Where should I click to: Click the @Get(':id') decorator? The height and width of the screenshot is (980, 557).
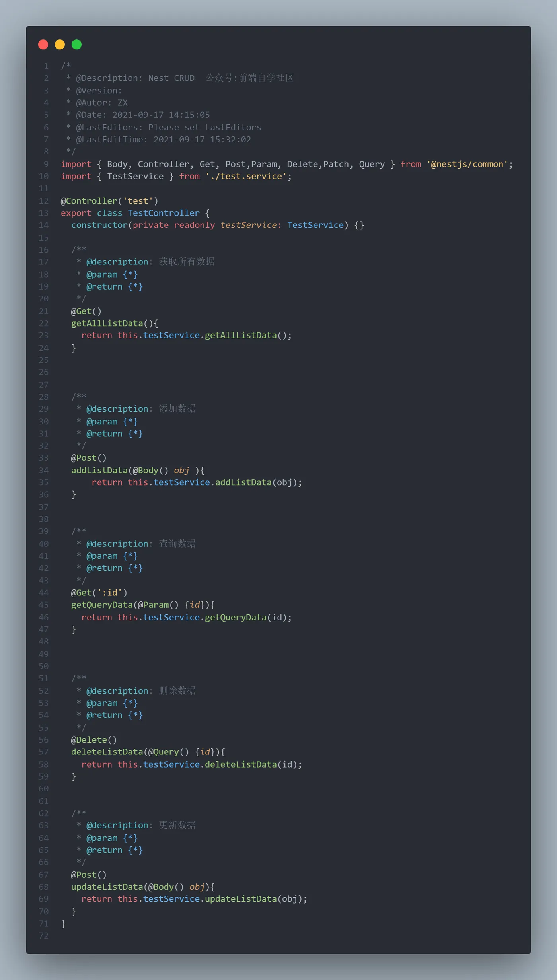pos(99,593)
